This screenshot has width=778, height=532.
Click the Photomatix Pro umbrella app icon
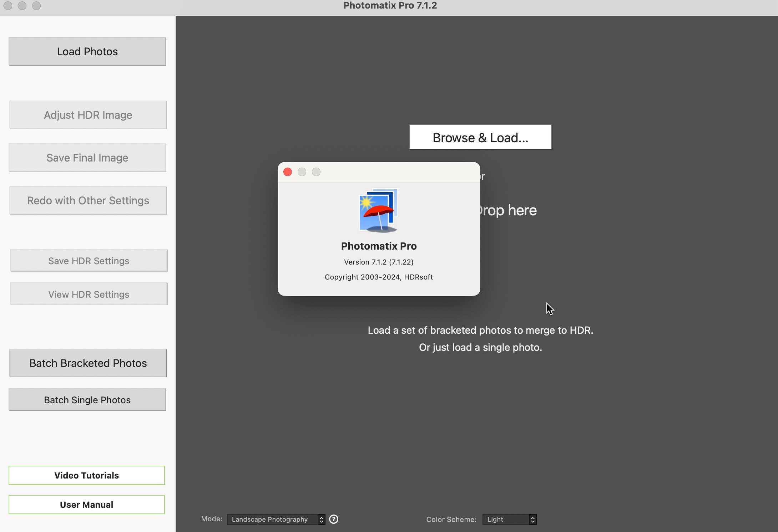pyautogui.click(x=379, y=211)
